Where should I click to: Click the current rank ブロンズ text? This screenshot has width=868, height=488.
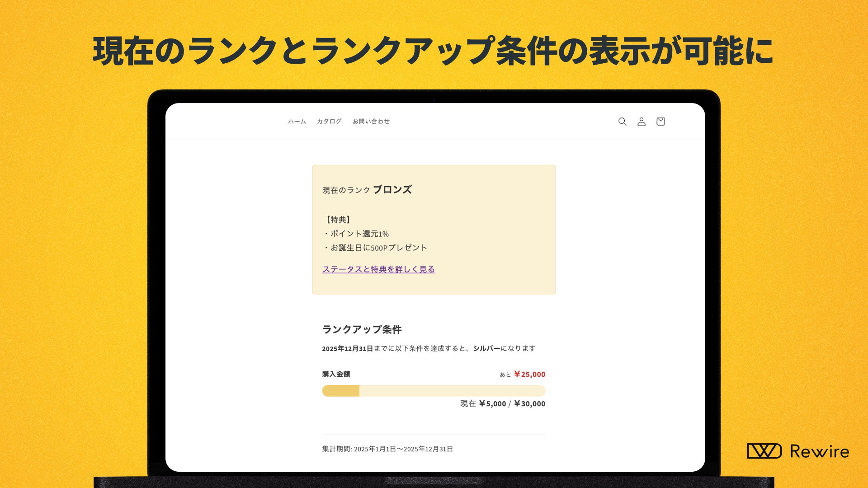392,190
